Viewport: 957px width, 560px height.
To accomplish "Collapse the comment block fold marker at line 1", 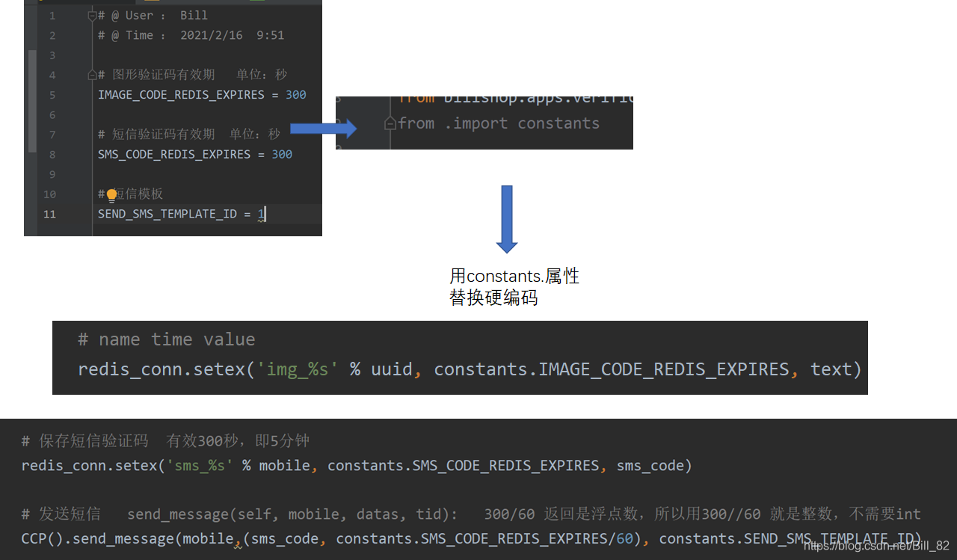I will point(92,16).
